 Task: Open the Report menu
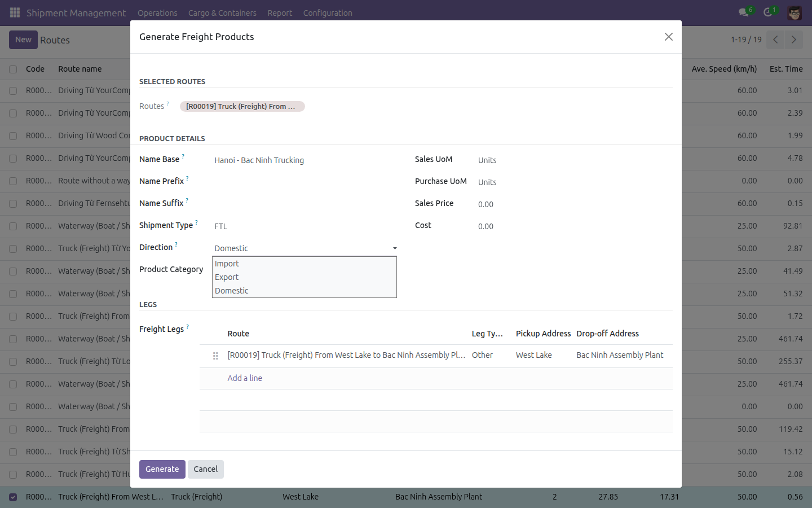[x=280, y=12]
